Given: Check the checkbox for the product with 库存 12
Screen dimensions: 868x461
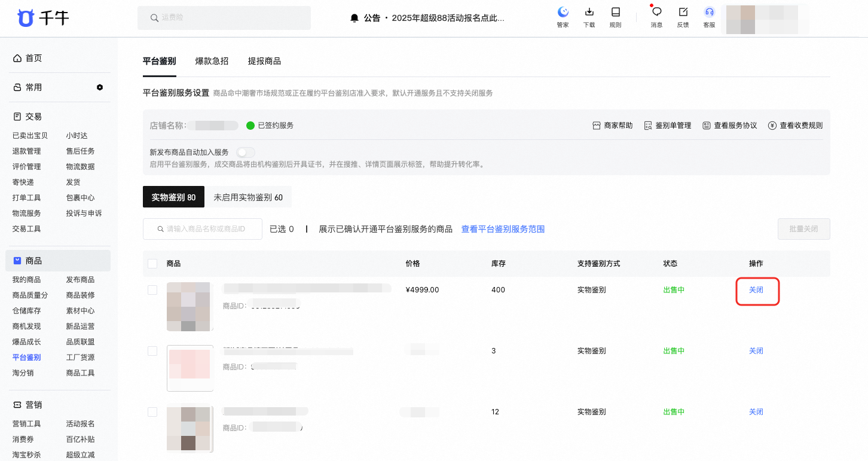Looking at the screenshot, I should 152,412.
